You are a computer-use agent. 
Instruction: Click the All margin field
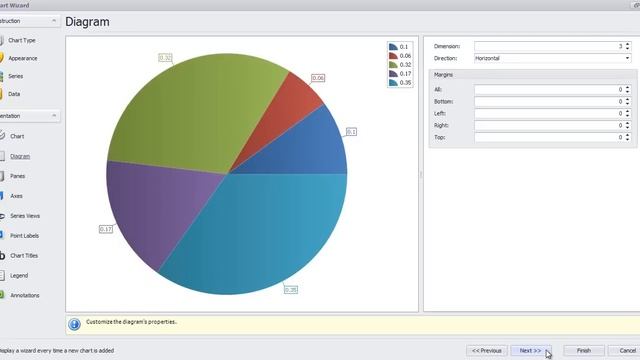point(549,89)
